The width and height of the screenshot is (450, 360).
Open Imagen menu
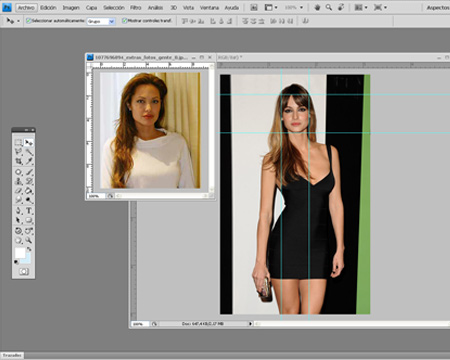[71, 7]
